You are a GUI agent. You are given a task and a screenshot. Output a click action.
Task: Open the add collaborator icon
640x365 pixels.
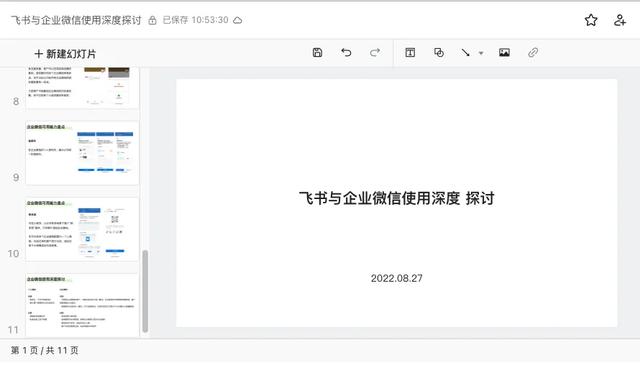[620, 20]
